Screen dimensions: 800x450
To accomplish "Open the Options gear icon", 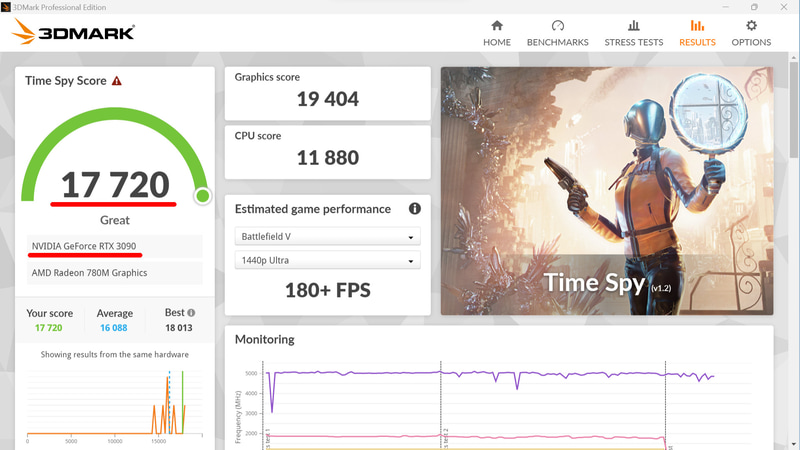I will tap(751, 26).
